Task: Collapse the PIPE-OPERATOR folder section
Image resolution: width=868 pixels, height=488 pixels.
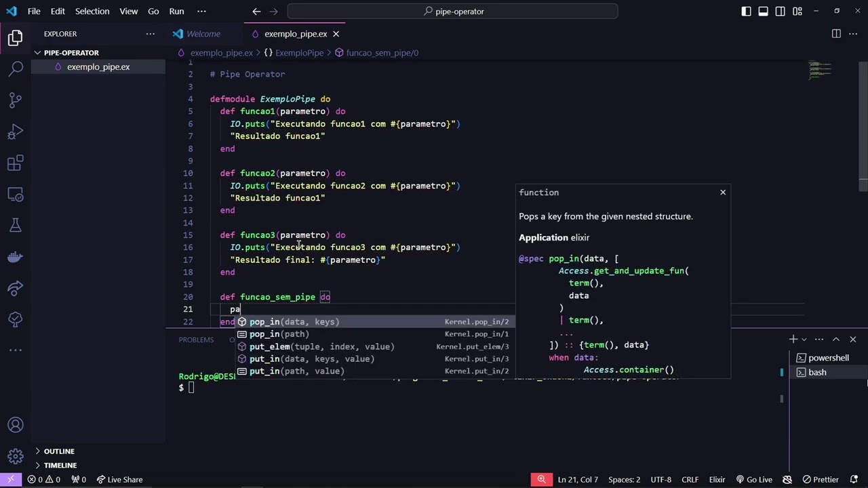Action: tap(71, 53)
